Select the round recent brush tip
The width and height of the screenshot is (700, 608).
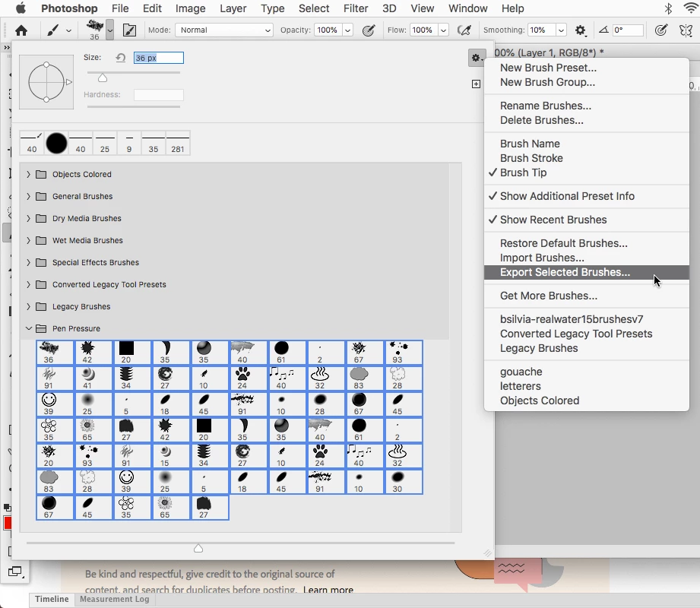tap(56, 143)
